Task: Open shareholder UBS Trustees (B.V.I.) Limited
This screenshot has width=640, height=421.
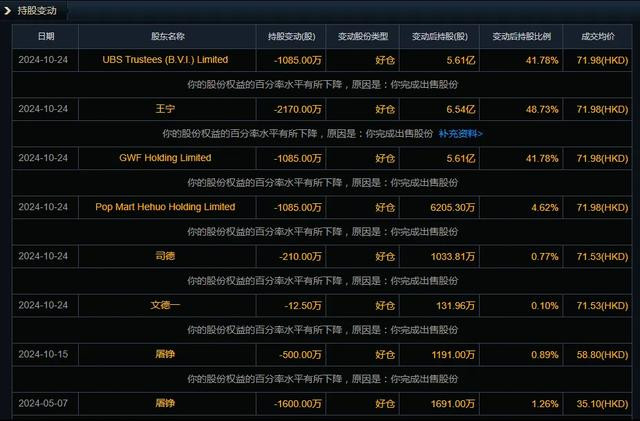Action: tap(165, 60)
